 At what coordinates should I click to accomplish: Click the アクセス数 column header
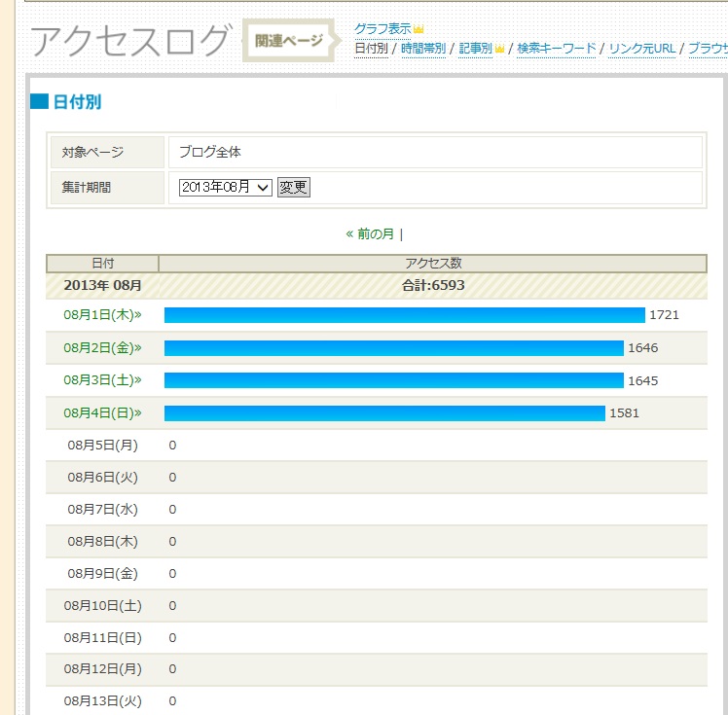[x=432, y=264]
